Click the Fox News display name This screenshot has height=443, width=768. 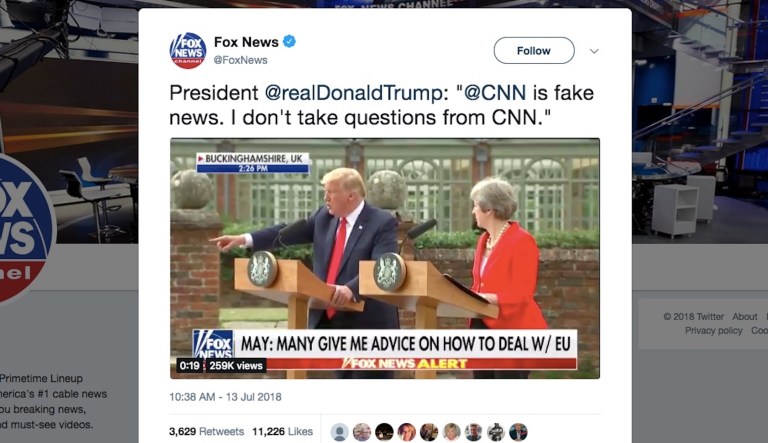(x=246, y=42)
